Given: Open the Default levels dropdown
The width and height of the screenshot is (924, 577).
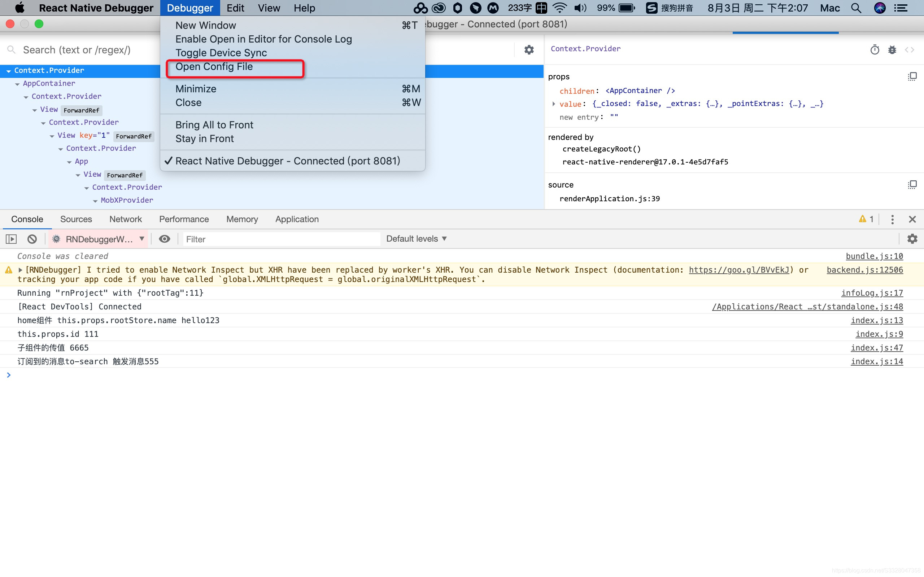Looking at the screenshot, I should pos(416,239).
